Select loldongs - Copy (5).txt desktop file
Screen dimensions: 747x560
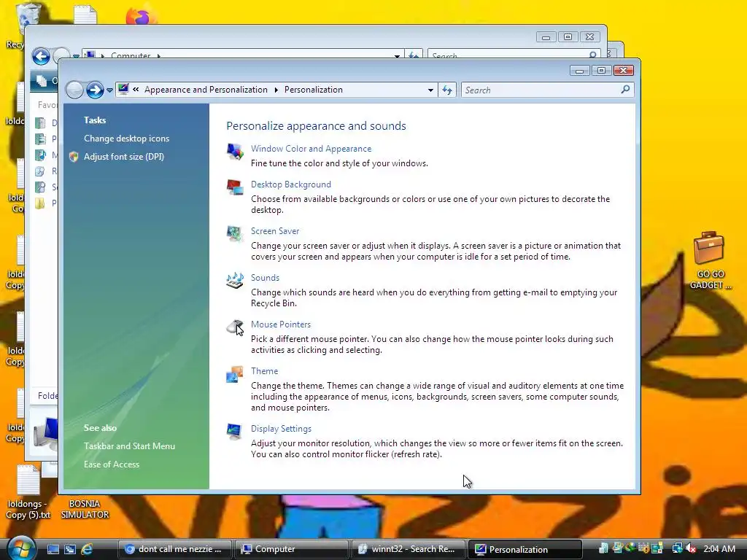28,492
